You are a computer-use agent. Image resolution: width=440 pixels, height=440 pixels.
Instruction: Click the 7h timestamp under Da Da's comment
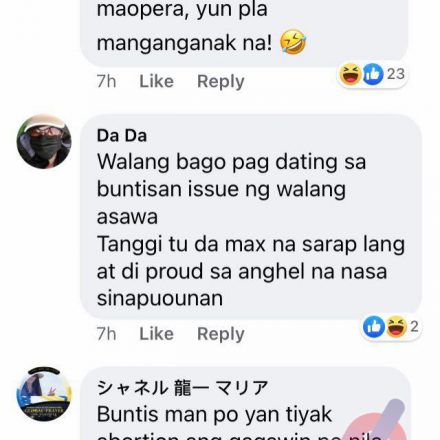(x=106, y=334)
